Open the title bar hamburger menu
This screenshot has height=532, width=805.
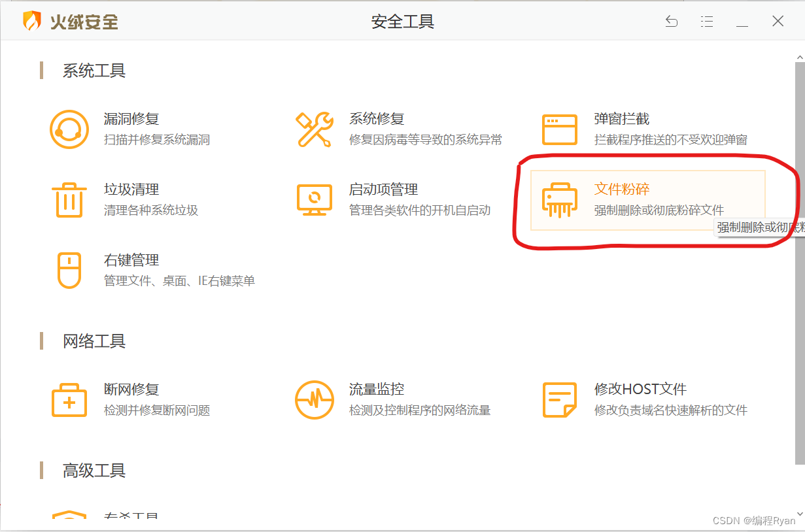[707, 22]
